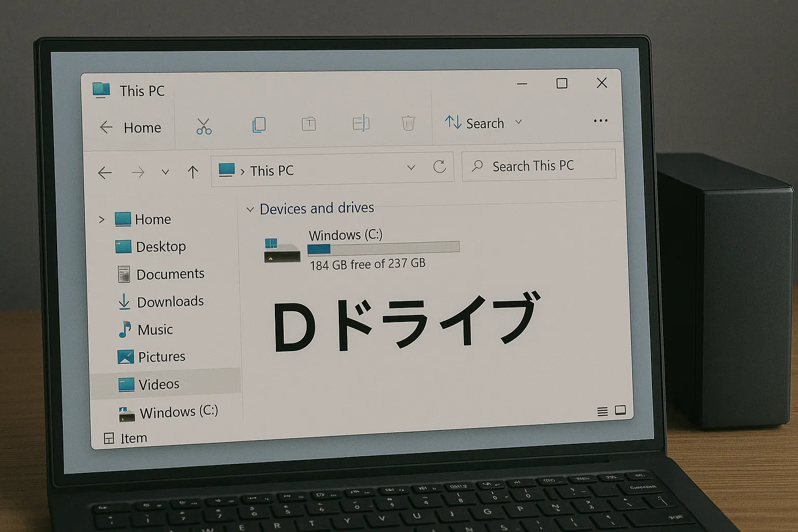Click the Item icon in status bar
This screenshot has height=532, width=798.
pyautogui.click(x=109, y=438)
